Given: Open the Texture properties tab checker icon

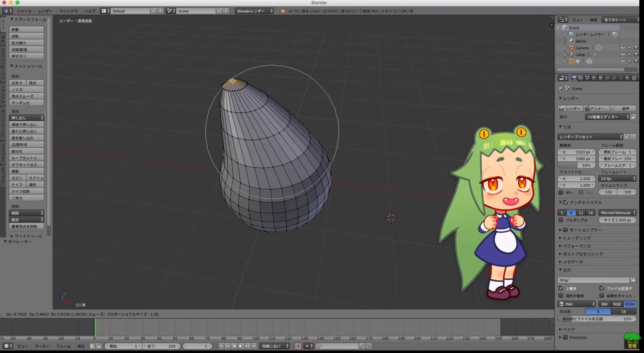Looking at the screenshot, I should click(634, 78).
